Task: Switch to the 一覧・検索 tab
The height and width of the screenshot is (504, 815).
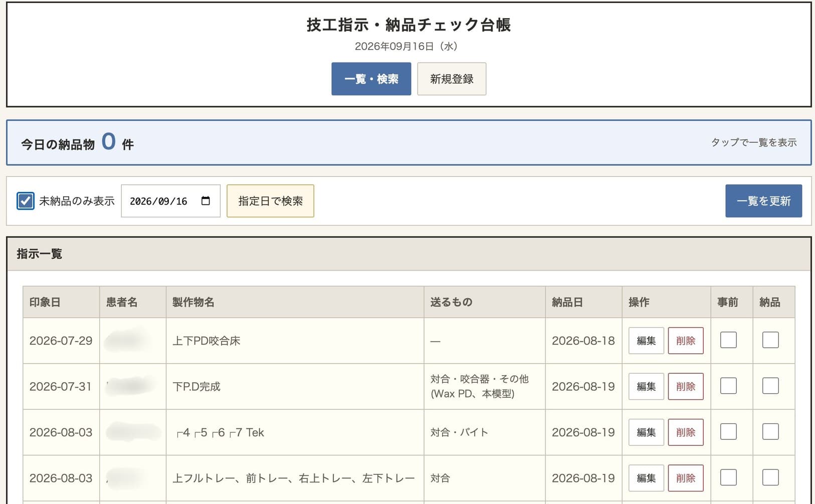Action: click(371, 79)
